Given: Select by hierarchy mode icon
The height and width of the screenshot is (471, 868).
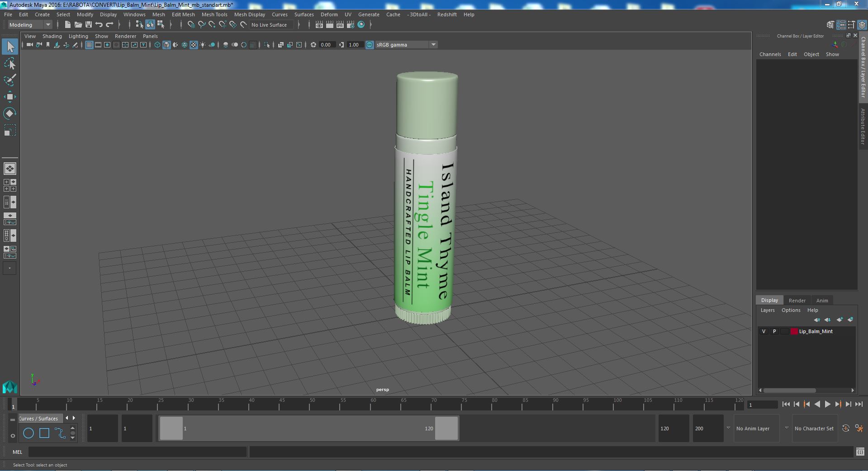Looking at the screenshot, I should click(139, 24).
